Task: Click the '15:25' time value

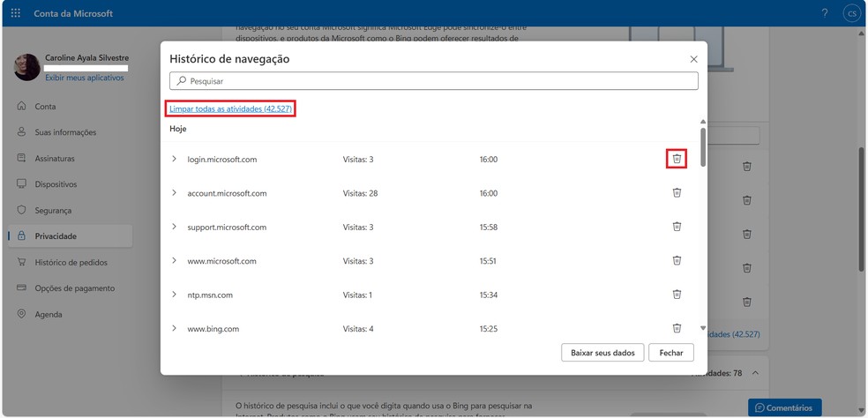Action: coord(489,329)
